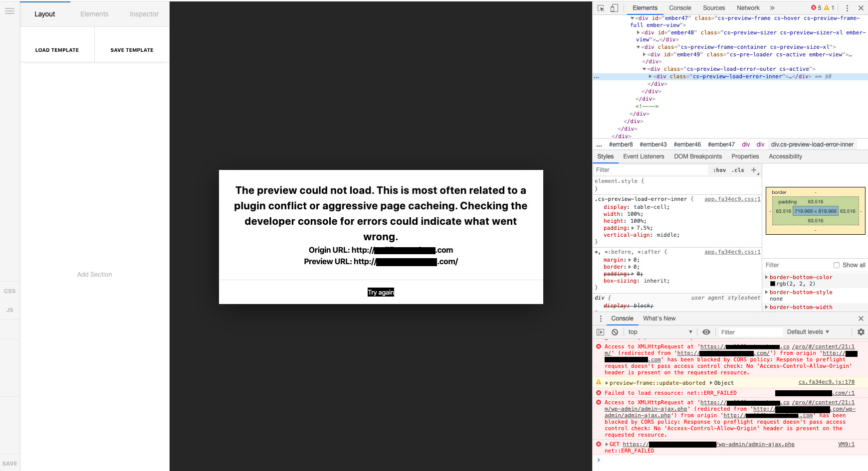Open the DevTools Network tab
Image resolution: width=868 pixels, height=471 pixels.
tap(748, 8)
